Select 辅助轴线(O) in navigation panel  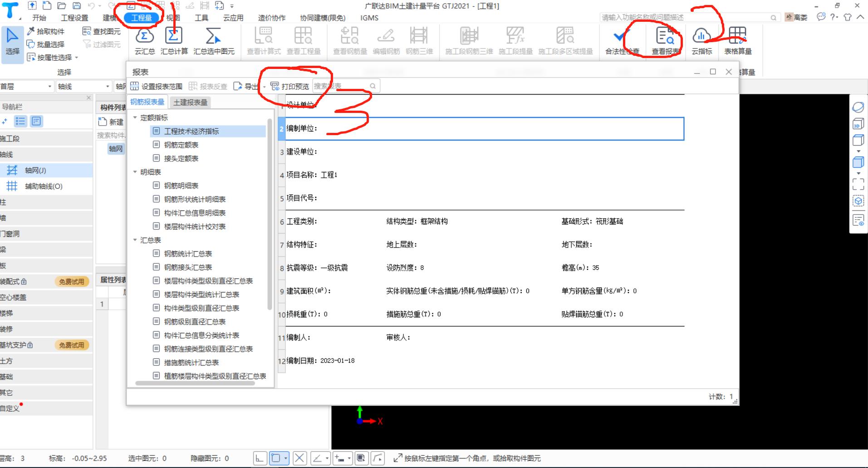point(46,186)
